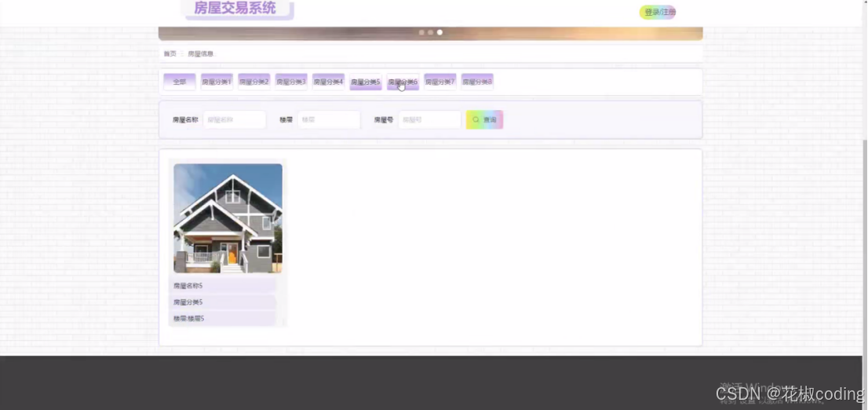Select the 全部 category tab
The height and width of the screenshot is (410, 868).
(x=180, y=82)
